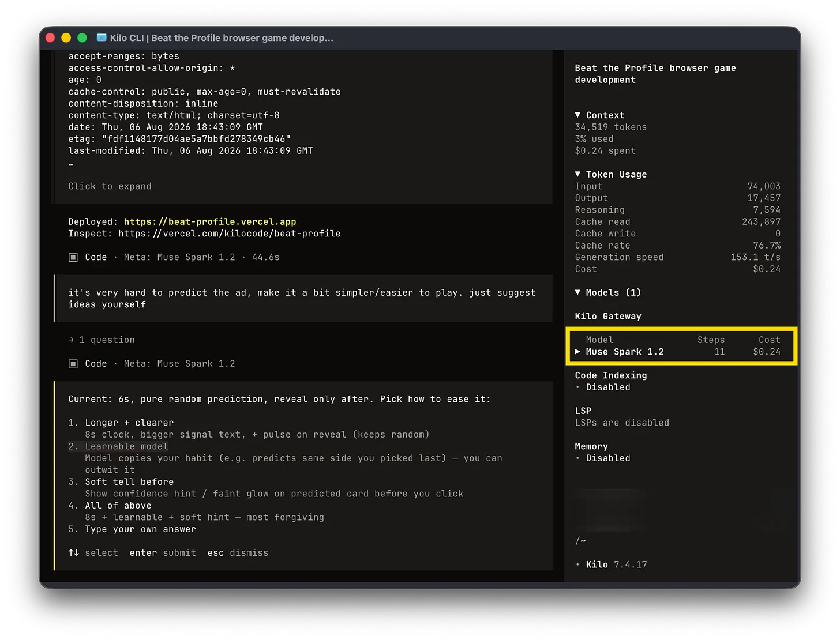Click the /~ working directory path

tap(580, 541)
